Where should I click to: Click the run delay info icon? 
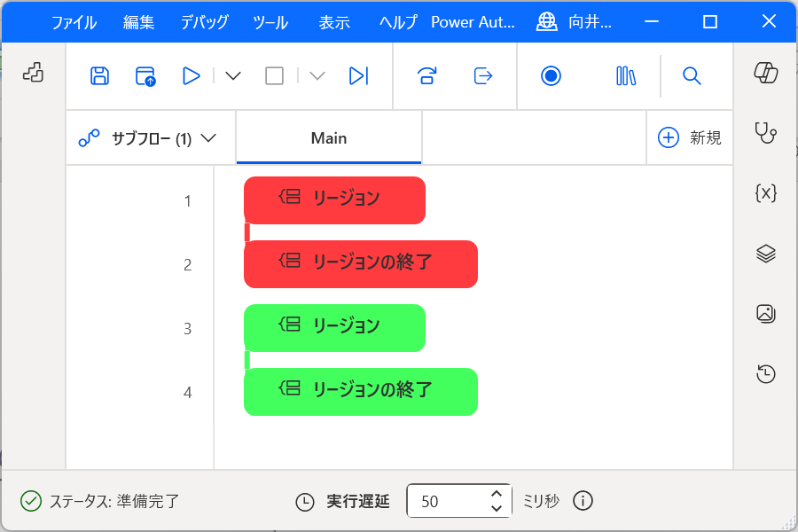click(x=583, y=501)
